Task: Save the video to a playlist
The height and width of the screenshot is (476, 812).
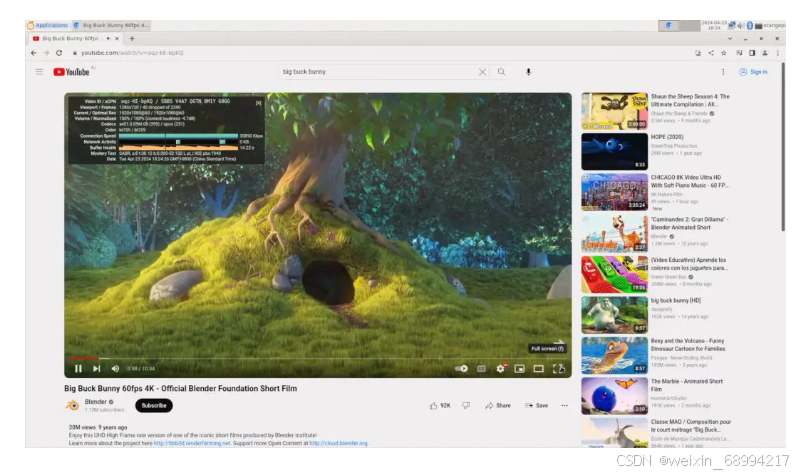Action: click(x=536, y=406)
